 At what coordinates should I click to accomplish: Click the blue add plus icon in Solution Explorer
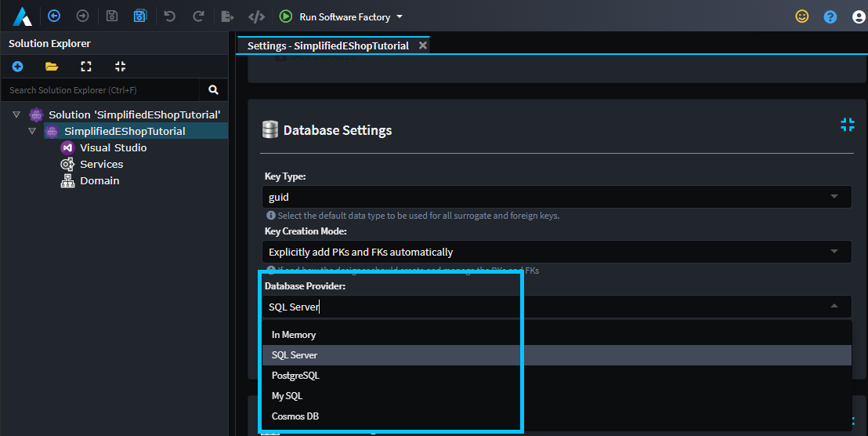click(x=18, y=67)
